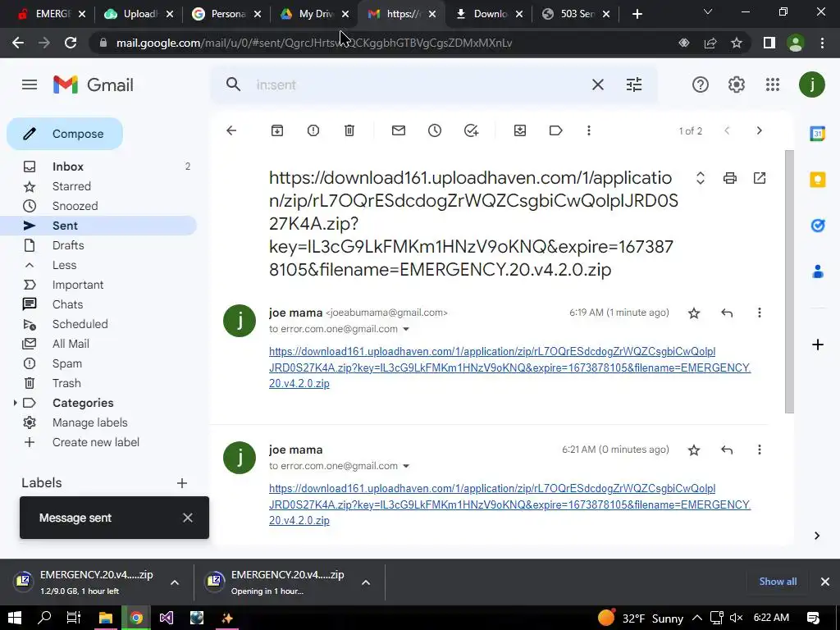
Task: Move the conversation to Inbox
Action: point(520,130)
